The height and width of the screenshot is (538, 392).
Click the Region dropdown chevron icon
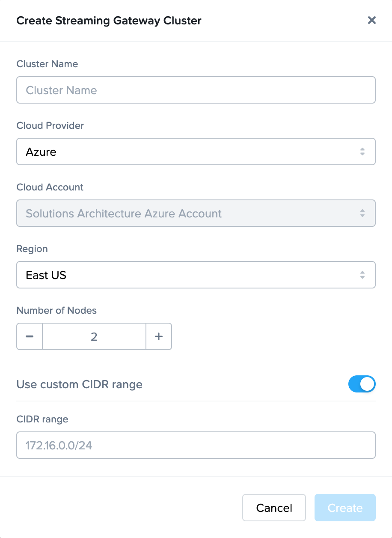tap(362, 275)
